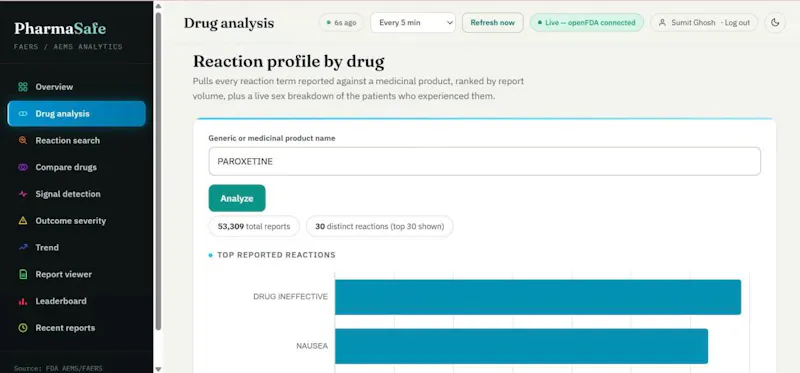Screen dimensions: 800x373
Task: Click the Analyze button
Action: click(237, 198)
